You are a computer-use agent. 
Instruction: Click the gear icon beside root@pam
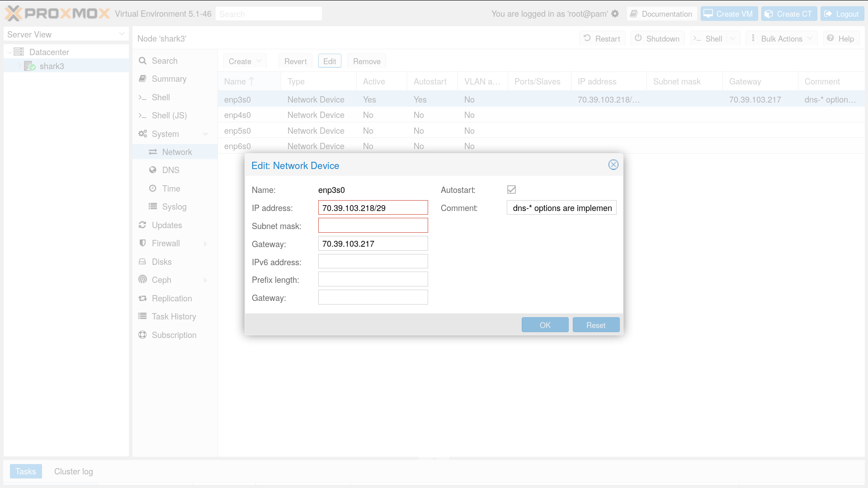coord(615,14)
